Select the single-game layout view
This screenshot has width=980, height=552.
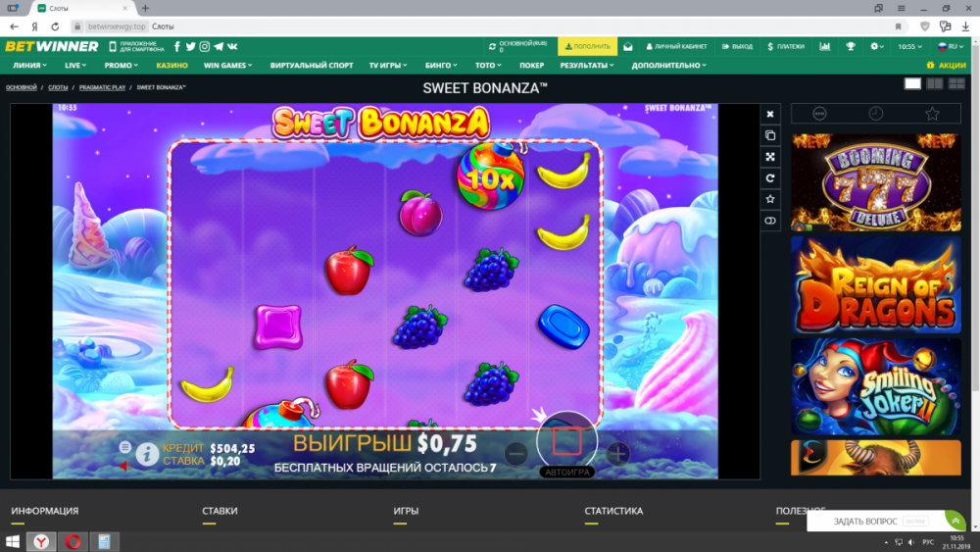[912, 84]
